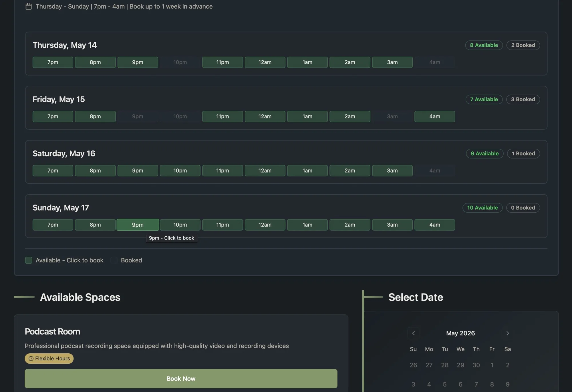
Task: Select the 11pm slot on Friday, May 15
Action: point(223,116)
